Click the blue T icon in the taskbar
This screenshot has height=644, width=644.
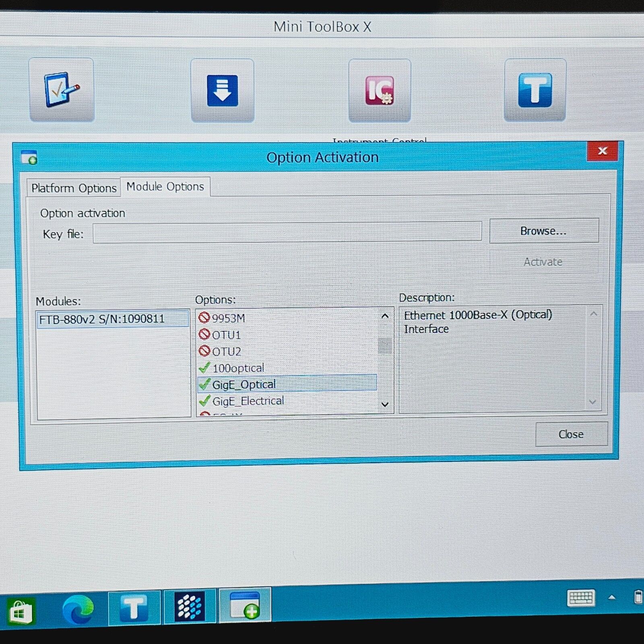[x=134, y=608]
